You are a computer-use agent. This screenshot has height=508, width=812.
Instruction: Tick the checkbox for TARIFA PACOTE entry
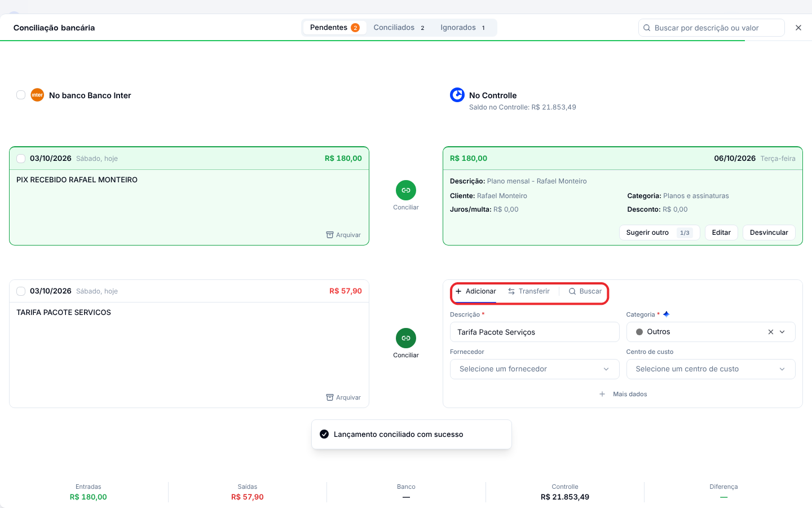(x=21, y=291)
